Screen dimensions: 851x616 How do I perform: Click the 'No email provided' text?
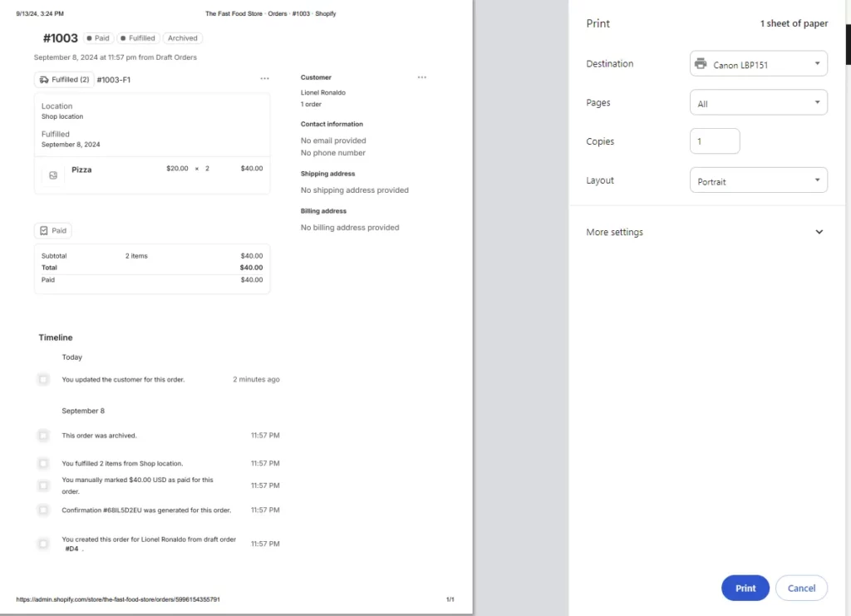(333, 140)
